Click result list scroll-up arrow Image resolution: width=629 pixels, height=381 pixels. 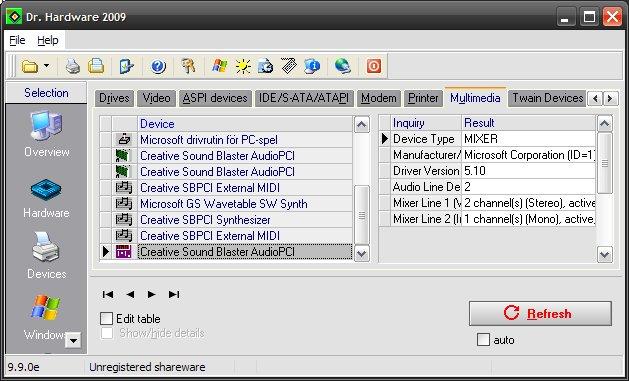pyautogui.click(x=605, y=124)
